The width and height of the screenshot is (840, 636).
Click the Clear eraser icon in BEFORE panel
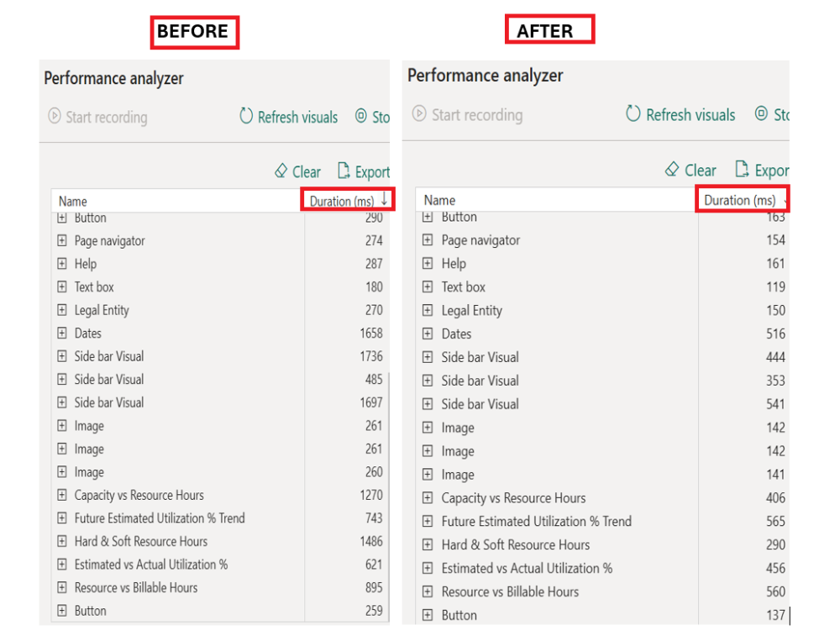coord(281,171)
